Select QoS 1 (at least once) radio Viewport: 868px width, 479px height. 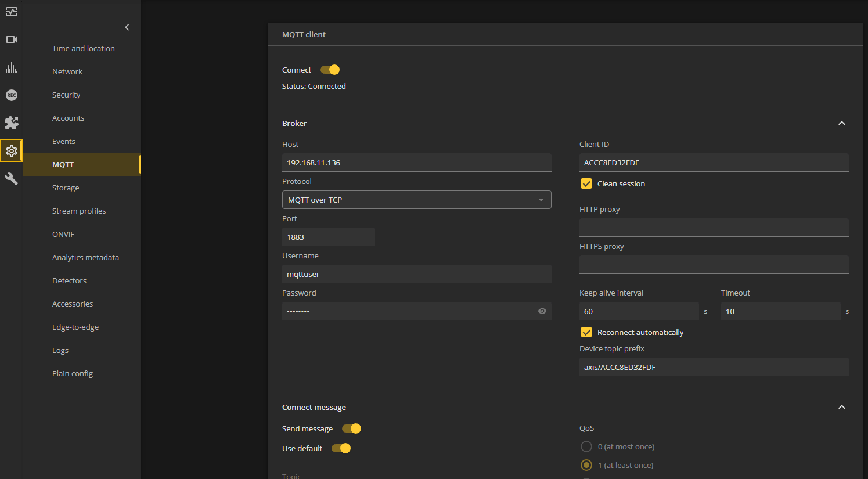pos(586,465)
